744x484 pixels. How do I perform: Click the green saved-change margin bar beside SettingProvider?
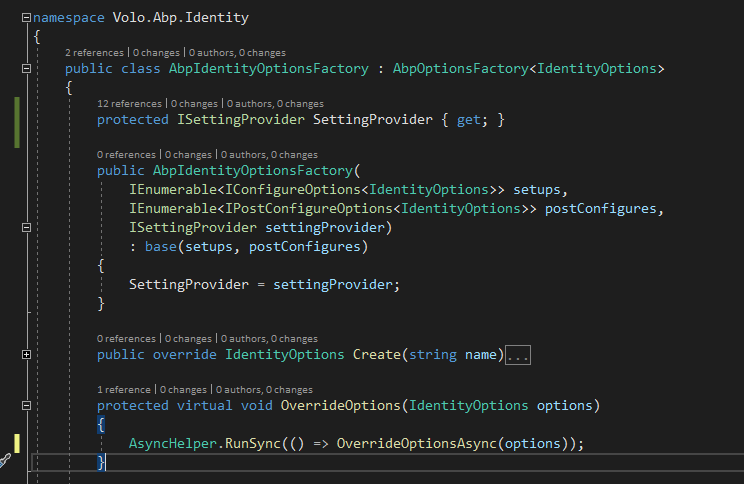[x=17, y=122]
